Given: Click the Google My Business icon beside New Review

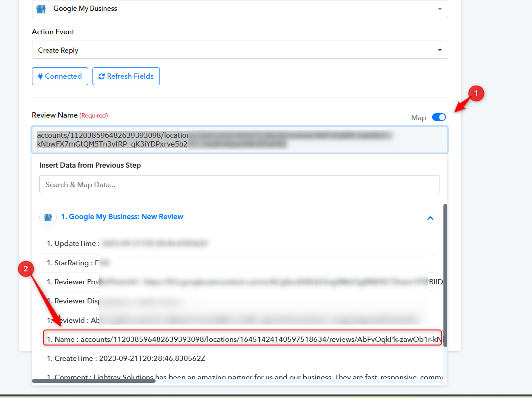Looking at the screenshot, I should (48, 217).
